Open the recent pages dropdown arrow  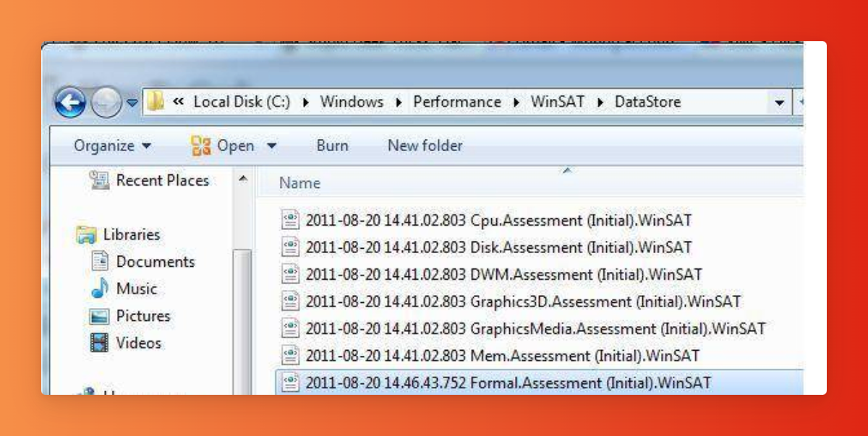132,103
